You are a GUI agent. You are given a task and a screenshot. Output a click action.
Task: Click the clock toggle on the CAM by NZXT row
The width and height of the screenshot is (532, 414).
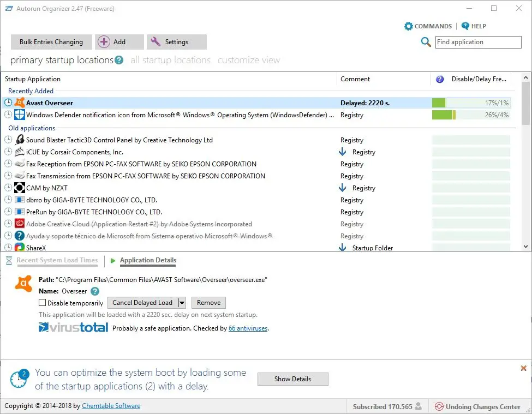[8, 188]
